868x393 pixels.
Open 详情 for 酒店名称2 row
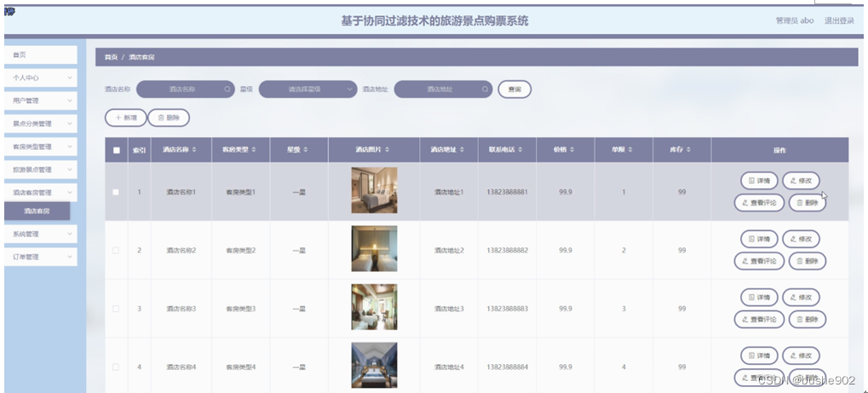(759, 239)
